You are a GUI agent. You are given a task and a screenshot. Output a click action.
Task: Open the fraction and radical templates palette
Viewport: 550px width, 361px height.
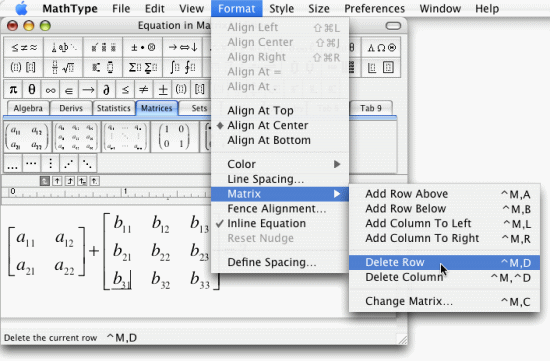coord(63,67)
